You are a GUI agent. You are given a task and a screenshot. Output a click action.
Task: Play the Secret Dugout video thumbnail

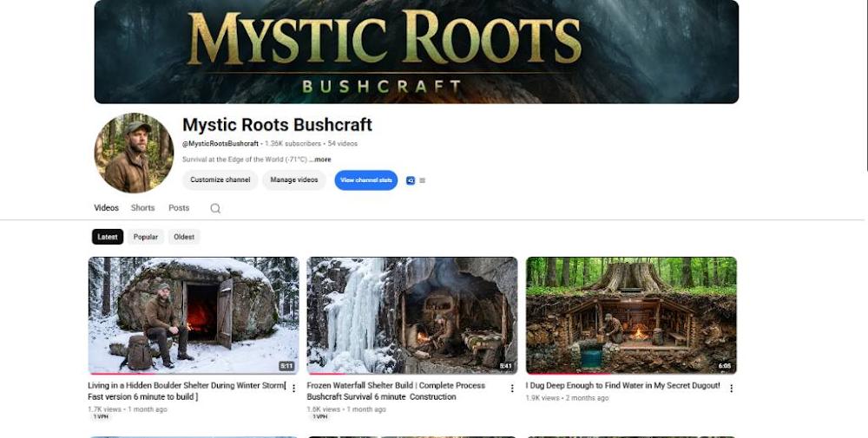click(631, 315)
